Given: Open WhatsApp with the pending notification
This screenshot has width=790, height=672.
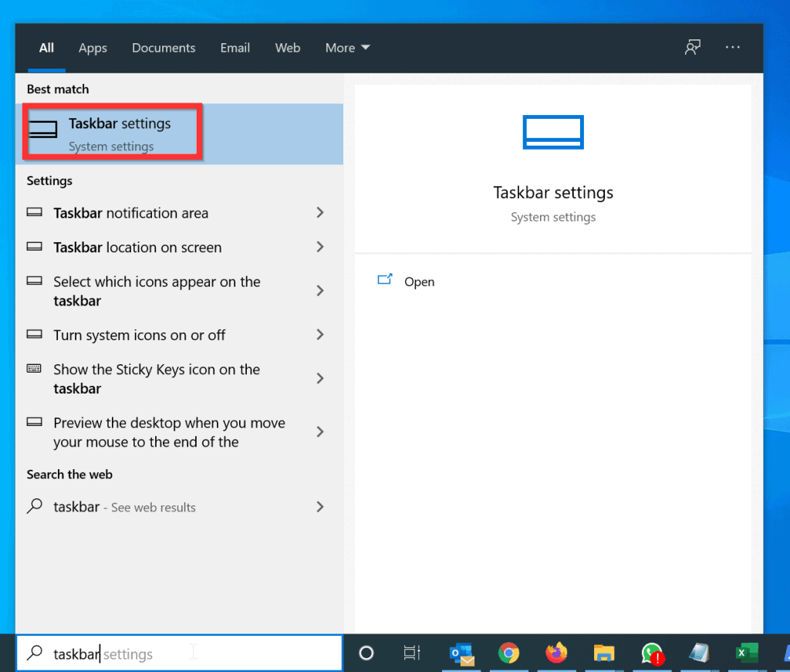Looking at the screenshot, I should 652,653.
